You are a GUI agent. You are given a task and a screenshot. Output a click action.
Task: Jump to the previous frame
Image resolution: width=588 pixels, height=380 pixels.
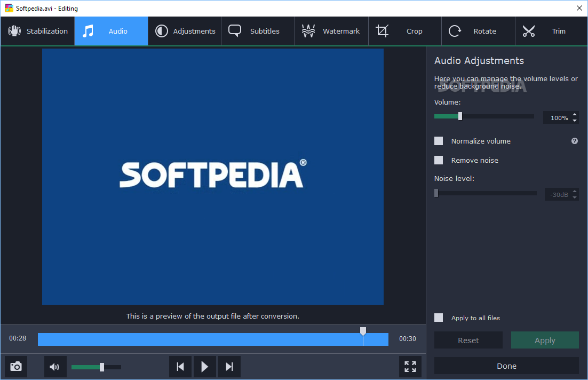(180, 367)
